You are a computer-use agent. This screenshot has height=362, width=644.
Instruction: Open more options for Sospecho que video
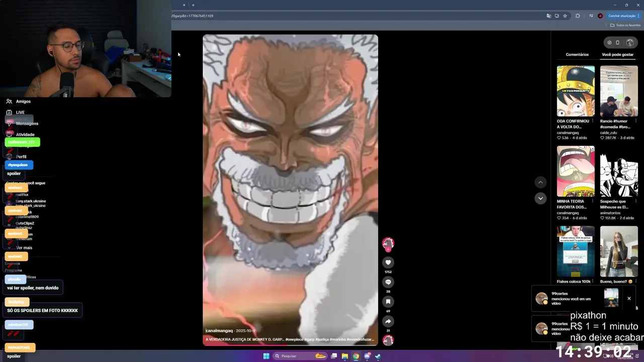[x=636, y=201]
